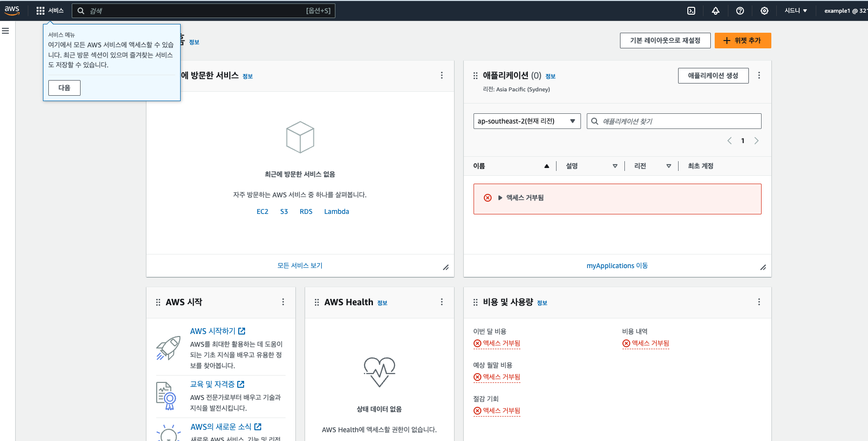Click 액세스 거부됨 under 이번 달 비용
Image resolution: width=868 pixels, height=441 pixels.
point(496,343)
